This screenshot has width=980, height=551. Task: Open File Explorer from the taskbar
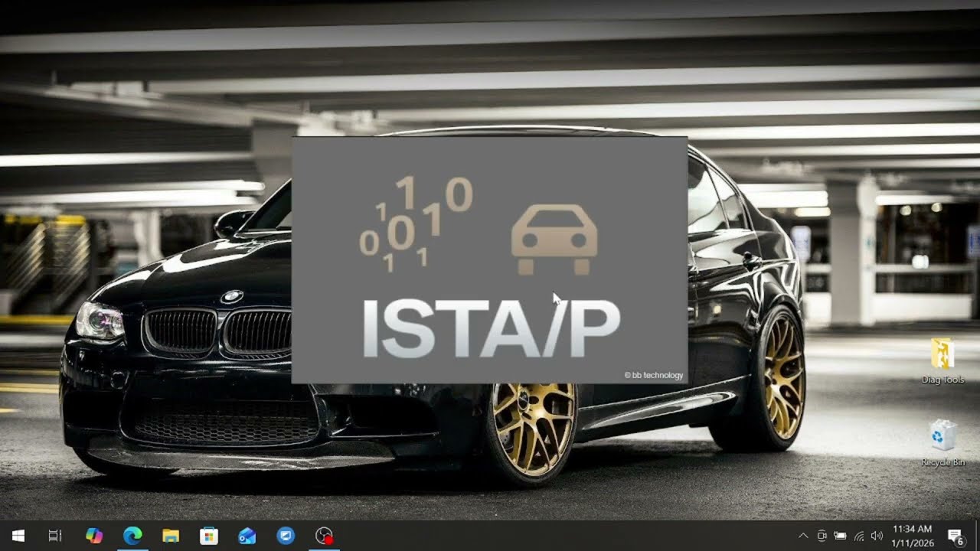click(x=171, y=536)
